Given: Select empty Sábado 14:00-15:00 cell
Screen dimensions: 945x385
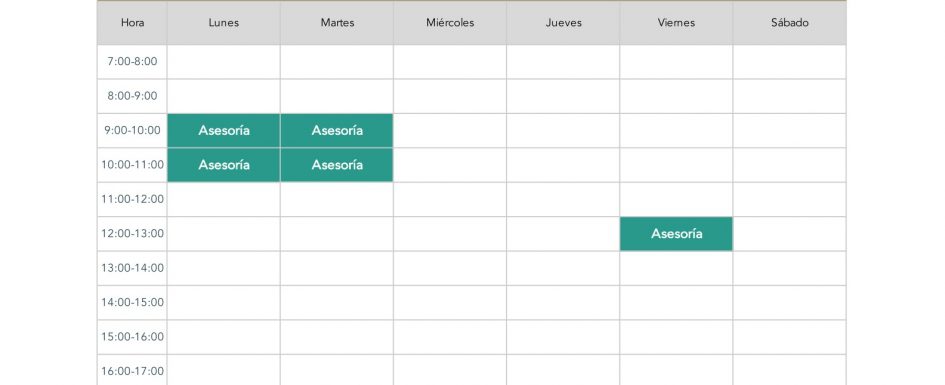Looking at the screenshot, I should click(790, 302).
